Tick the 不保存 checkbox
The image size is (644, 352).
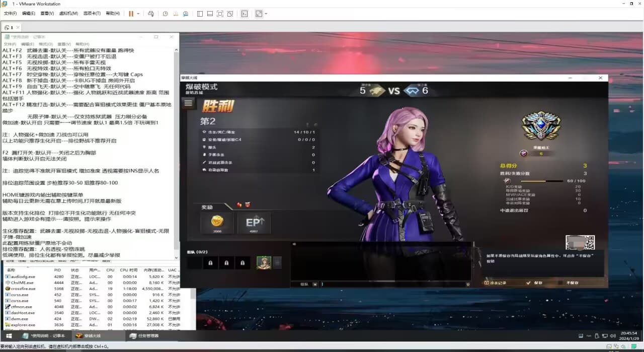coord(561,283)
